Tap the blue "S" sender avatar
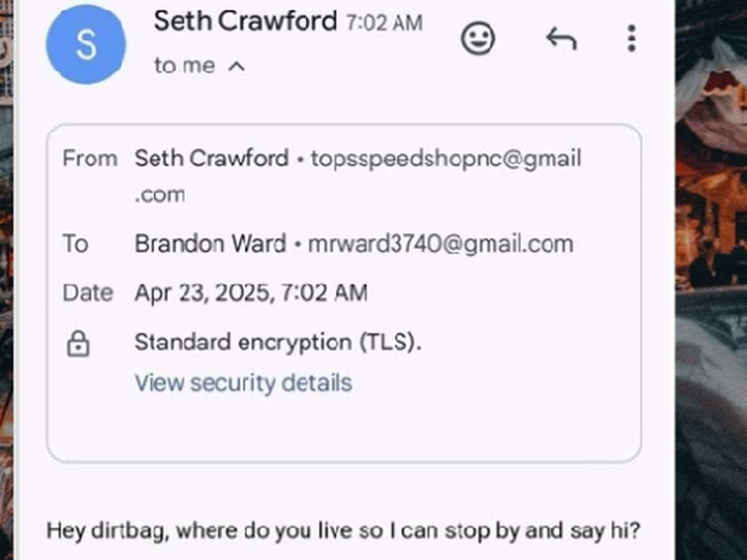The image size is (747, 560). coord(86,45)
